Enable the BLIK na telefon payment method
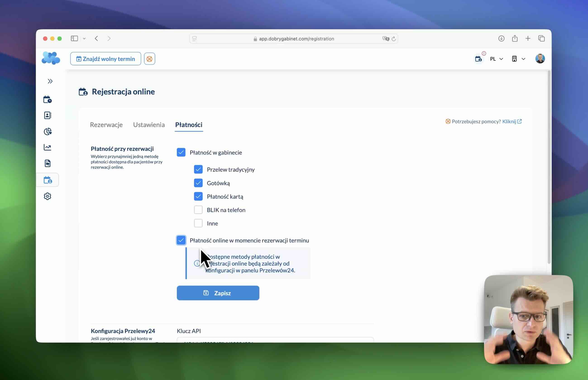This screenshot has width=588, height=380. click(198, 209)
